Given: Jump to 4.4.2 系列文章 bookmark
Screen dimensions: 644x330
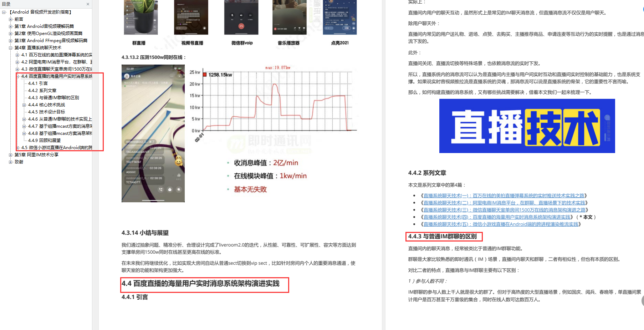Looking at the screenshot, I should (x=42, y=91).
